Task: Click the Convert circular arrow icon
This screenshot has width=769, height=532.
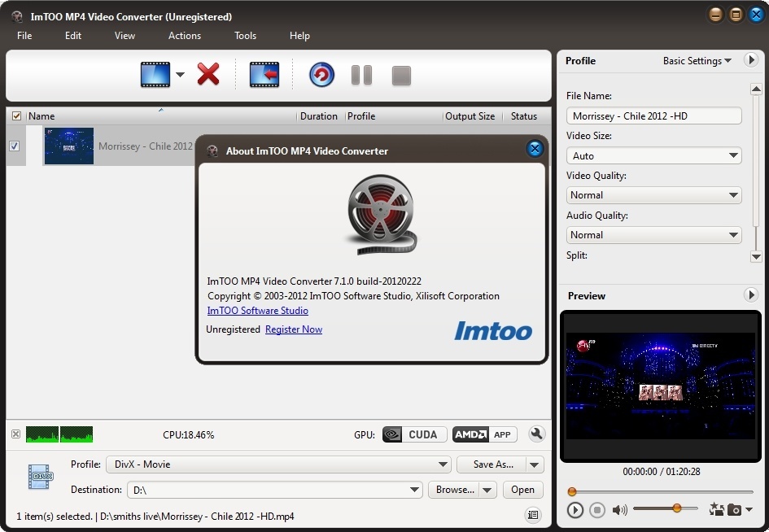Action: 321,75
